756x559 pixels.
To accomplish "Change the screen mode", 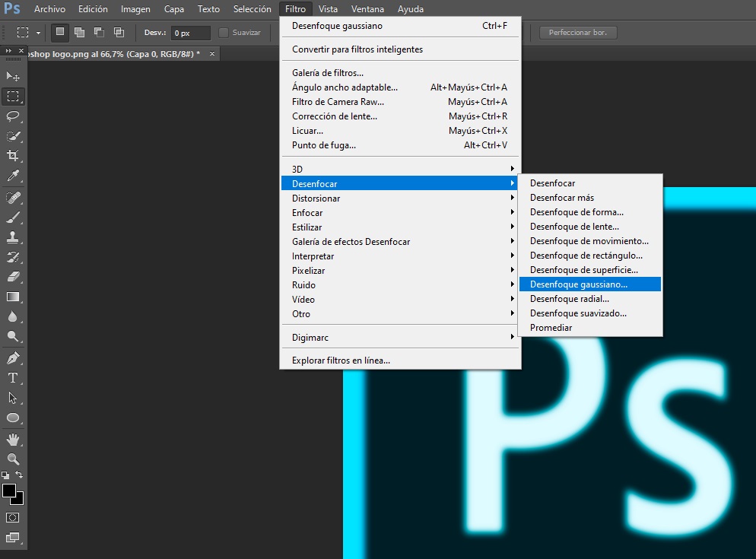I will tap(13, 537).
